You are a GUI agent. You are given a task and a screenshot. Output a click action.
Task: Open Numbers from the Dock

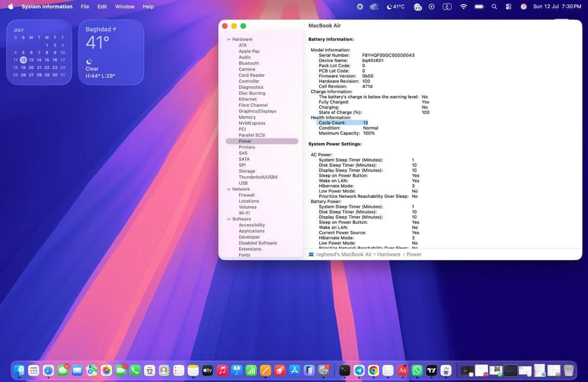tap(251, 370)
